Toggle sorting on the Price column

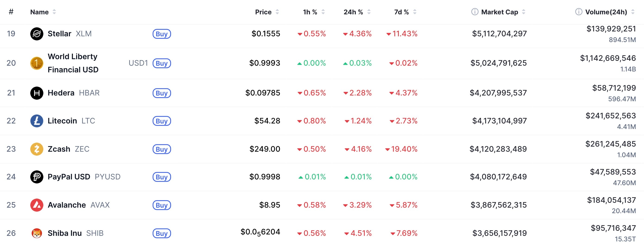pyautogui.click(x=278, y=12)
